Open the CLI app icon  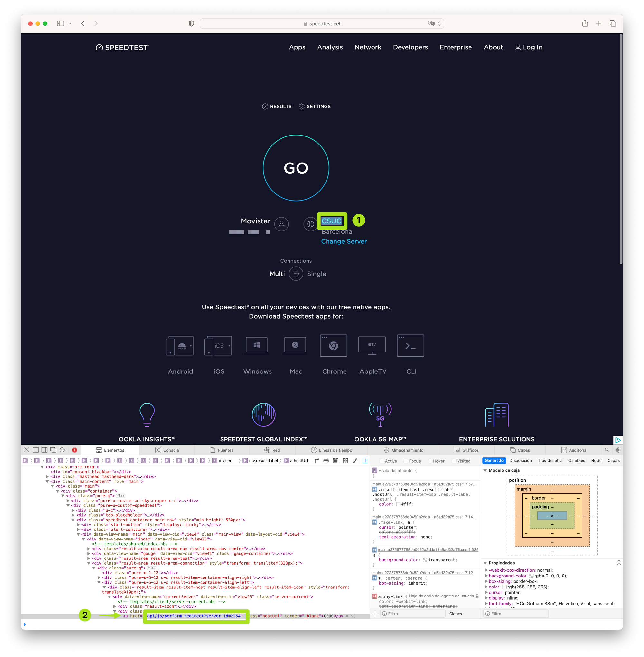point(411,345)
